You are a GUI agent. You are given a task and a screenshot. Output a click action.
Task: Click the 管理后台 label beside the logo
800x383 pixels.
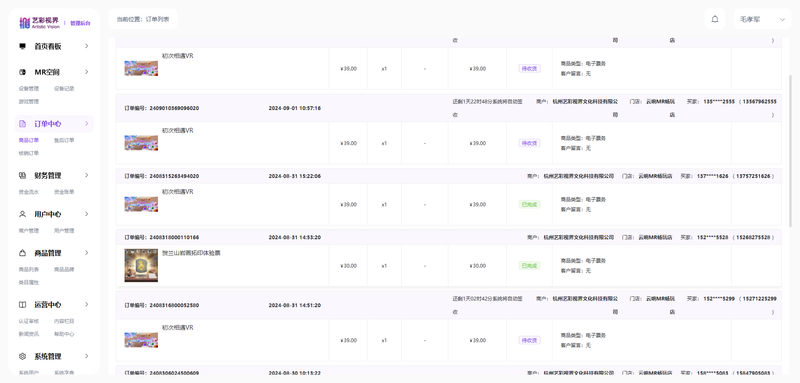click(x=80, y=23)
